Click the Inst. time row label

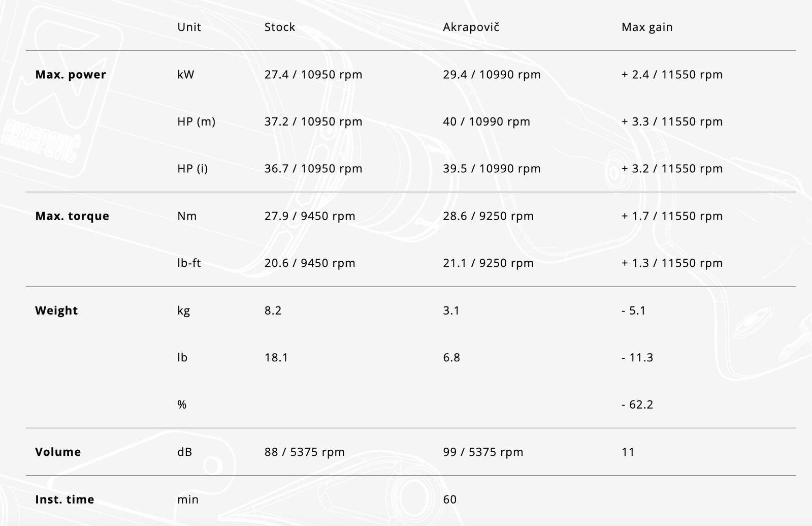click(64, 499)
